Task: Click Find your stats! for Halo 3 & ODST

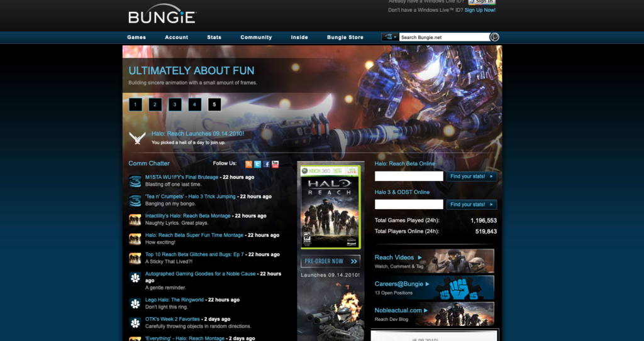Action: 472,204
